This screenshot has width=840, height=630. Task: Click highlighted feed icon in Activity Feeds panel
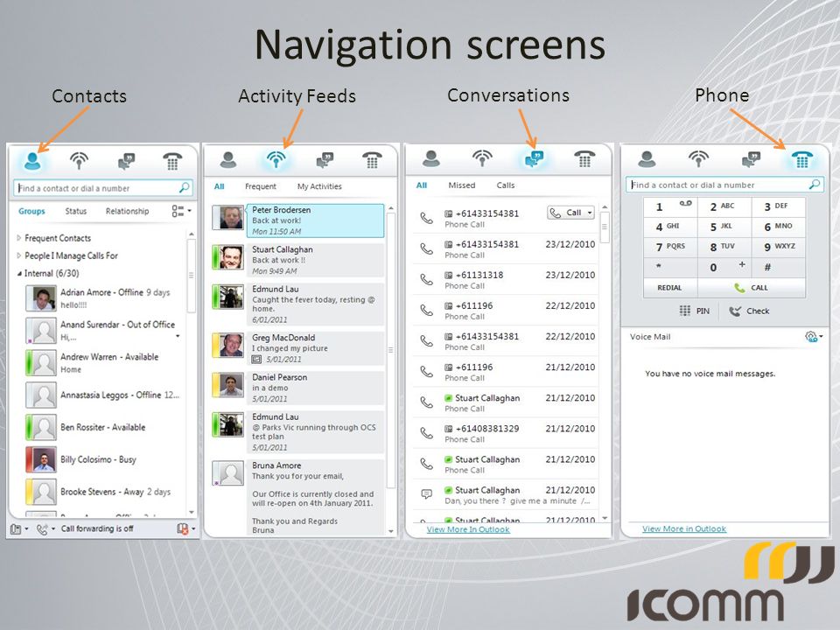(x=276, y=159)
